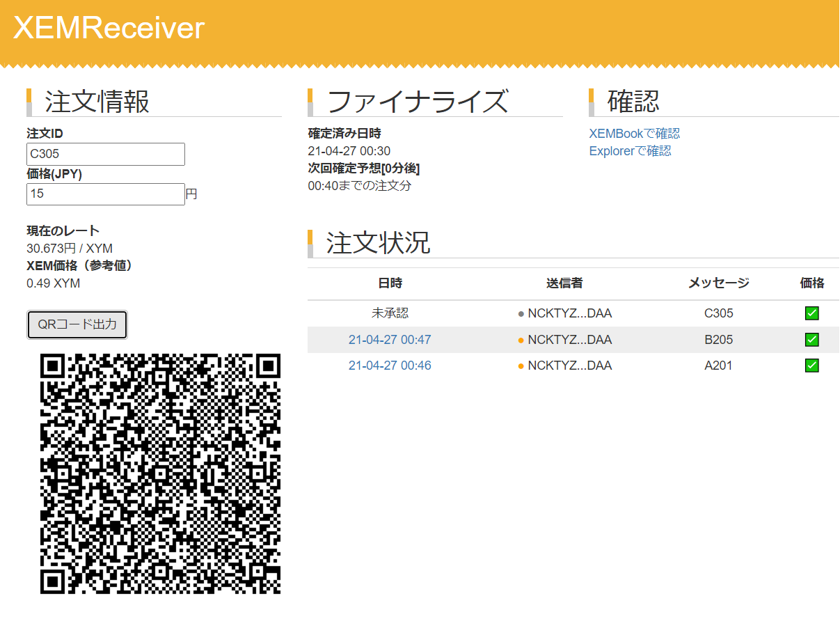Screen dimensions: 840x619
Task: Click the 次回確定予想[0分後] label
Action: pos(363,169)
